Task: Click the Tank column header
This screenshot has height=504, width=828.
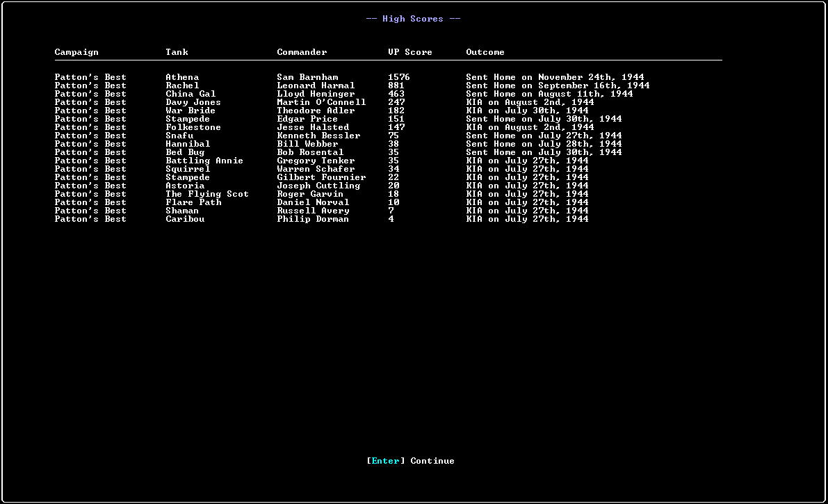Action: click(x=177, y=51)
